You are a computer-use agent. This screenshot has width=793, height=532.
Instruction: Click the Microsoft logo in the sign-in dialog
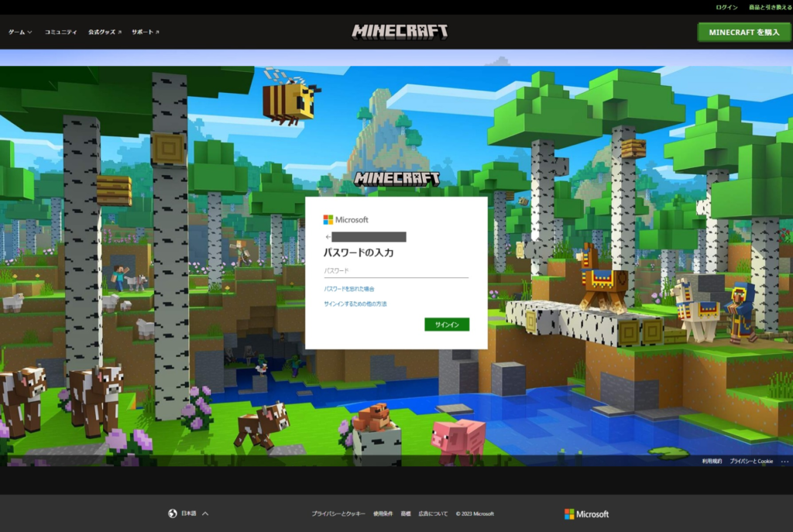pos(346,219)
